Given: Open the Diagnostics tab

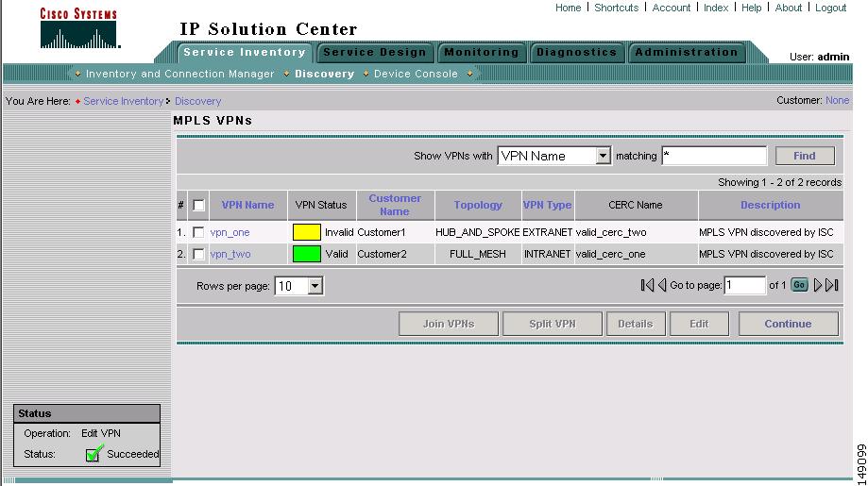Looking at the screenshot, I should click(576, 53).
